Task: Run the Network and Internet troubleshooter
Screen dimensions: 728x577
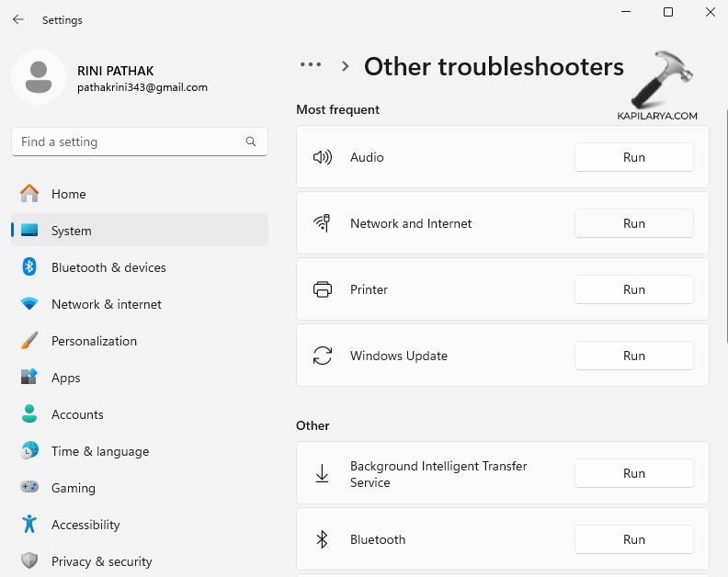Action: 633,223
